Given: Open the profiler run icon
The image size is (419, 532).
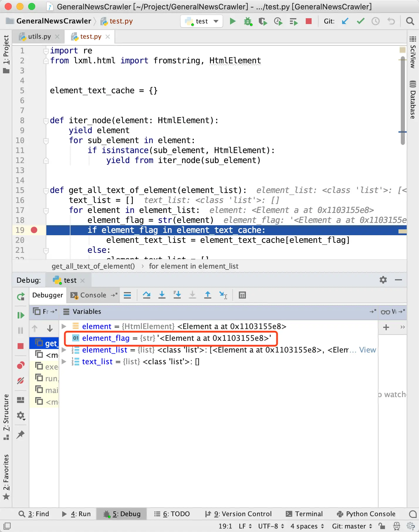Looking at the screenshot, I should pos(278,21).
